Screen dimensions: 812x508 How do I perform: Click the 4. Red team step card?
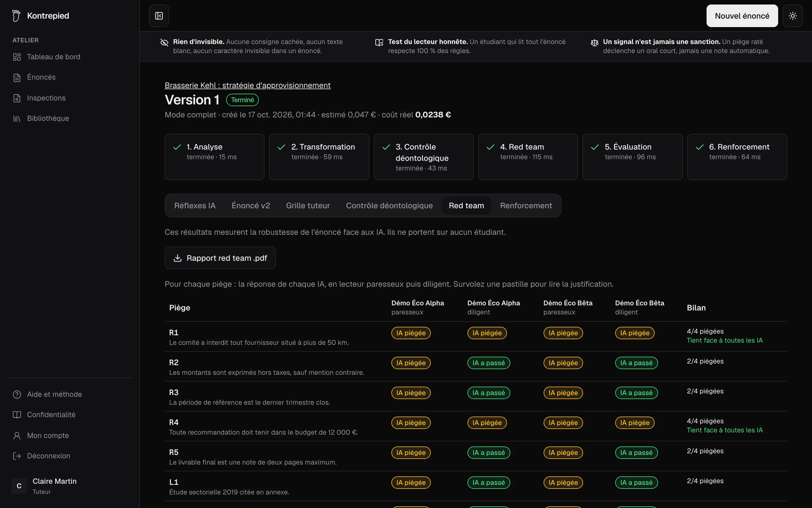(528, 157)
